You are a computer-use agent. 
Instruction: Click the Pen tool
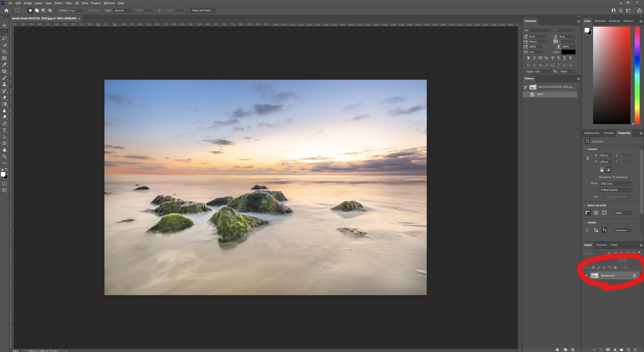[x=4, y=124]
